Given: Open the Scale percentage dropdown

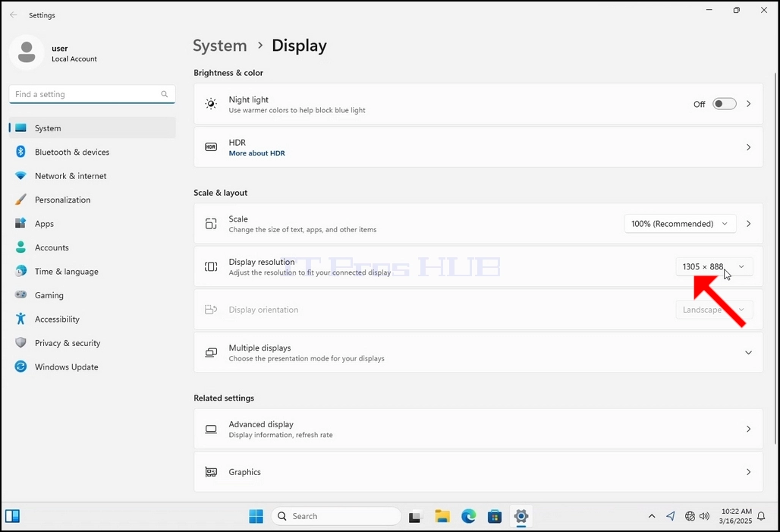Looking at the screenshot, I should pyautogui.click(x=680, y=224).
